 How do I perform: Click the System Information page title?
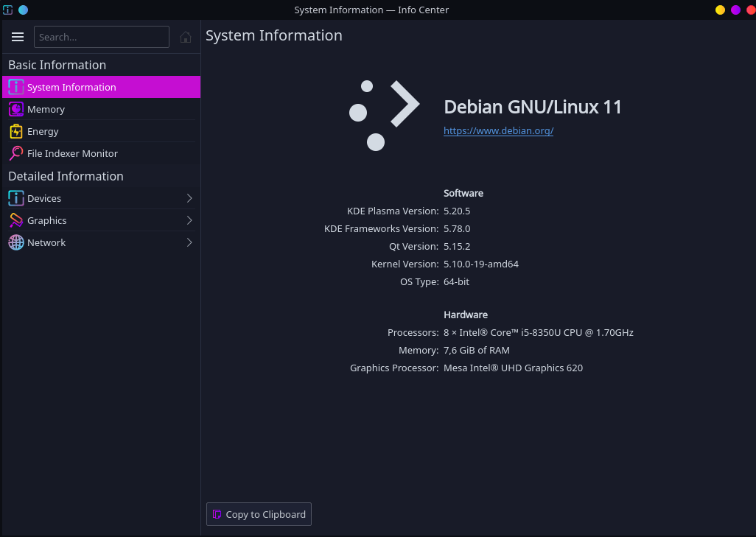274,35
